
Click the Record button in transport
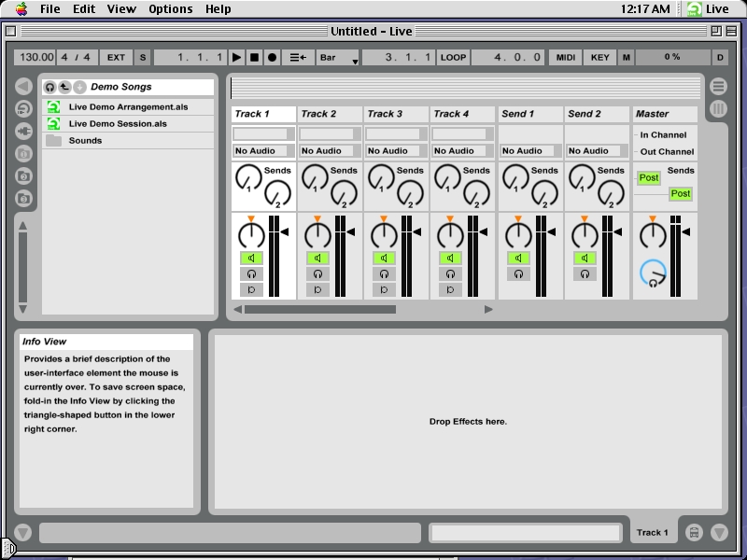point(272,58)
